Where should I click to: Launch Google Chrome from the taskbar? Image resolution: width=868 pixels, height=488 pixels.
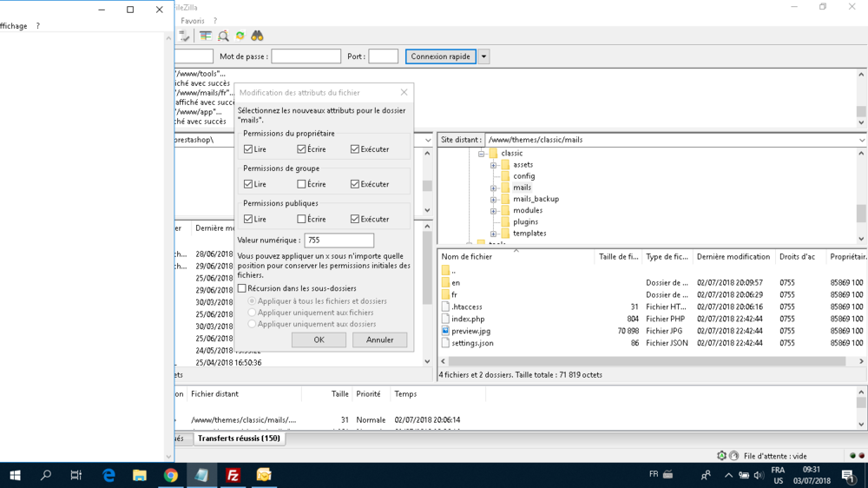point(171,475)
